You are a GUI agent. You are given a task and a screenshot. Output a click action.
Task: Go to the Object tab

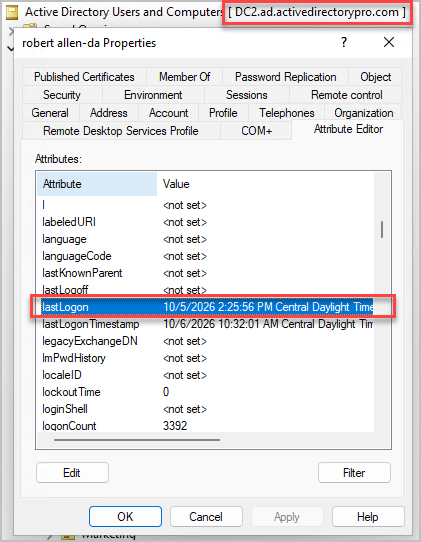pyautogui.click(x=375, y=77)
